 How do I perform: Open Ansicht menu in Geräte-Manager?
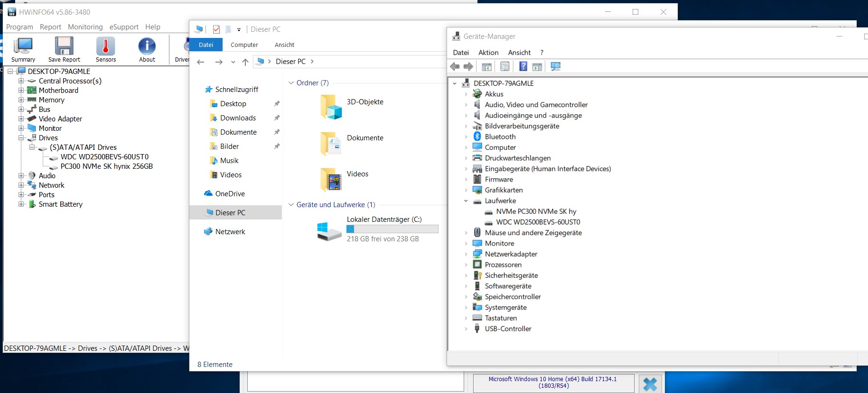pyautogui.click(x=519, y=53)
